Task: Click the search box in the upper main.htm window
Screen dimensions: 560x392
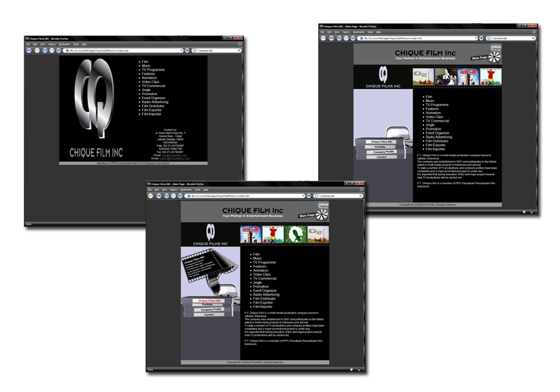Action: (511, 38)
